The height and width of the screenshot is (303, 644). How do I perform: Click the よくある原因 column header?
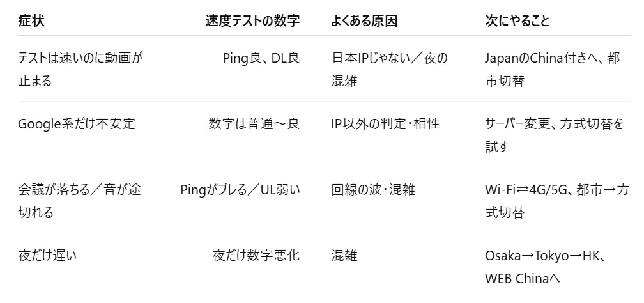coord(364,20)
